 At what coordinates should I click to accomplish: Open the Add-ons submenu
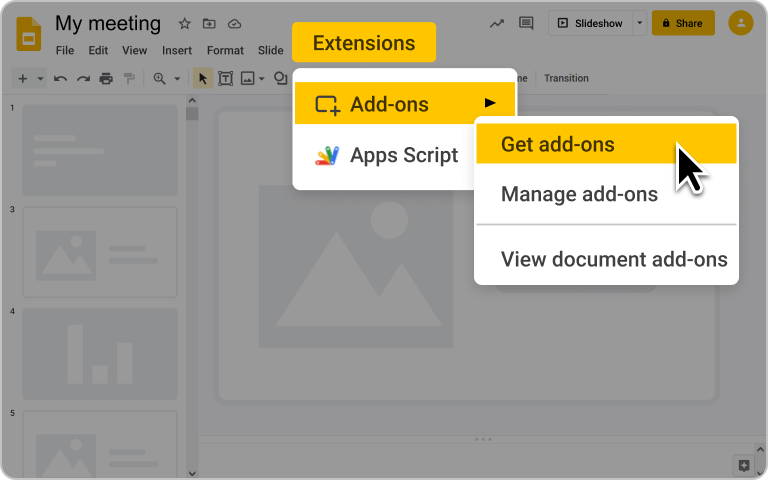coord(404,104)
